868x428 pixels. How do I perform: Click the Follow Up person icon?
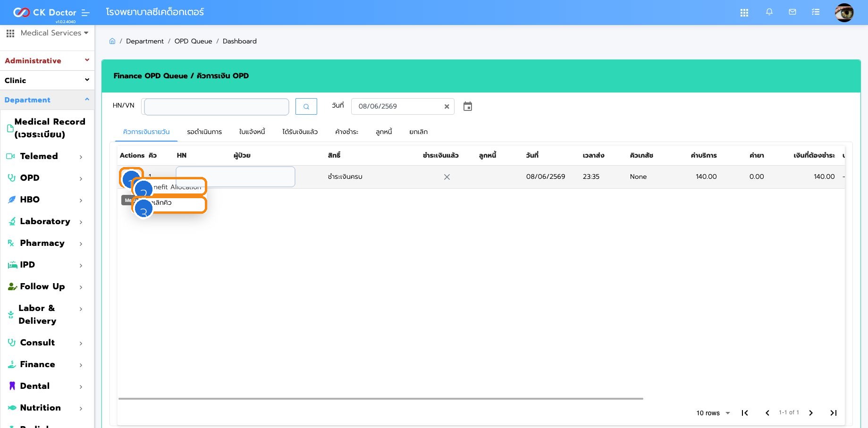(x=12, y=286)
